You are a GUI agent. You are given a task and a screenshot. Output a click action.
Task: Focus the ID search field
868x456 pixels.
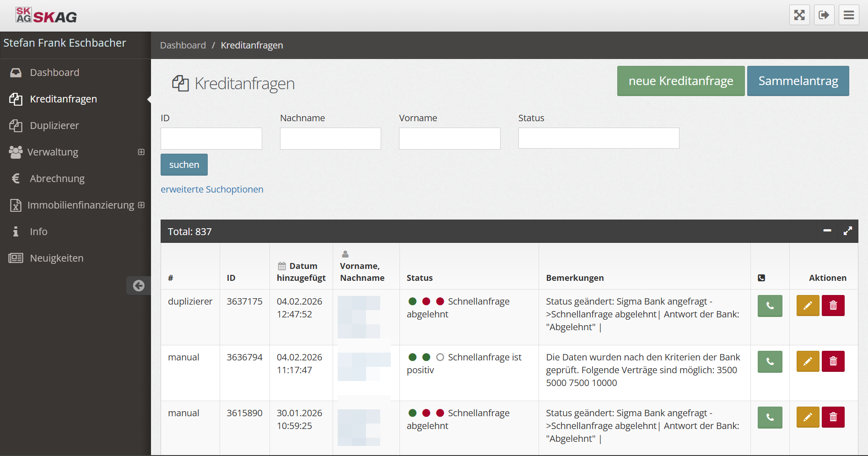(x=211, y=139)
